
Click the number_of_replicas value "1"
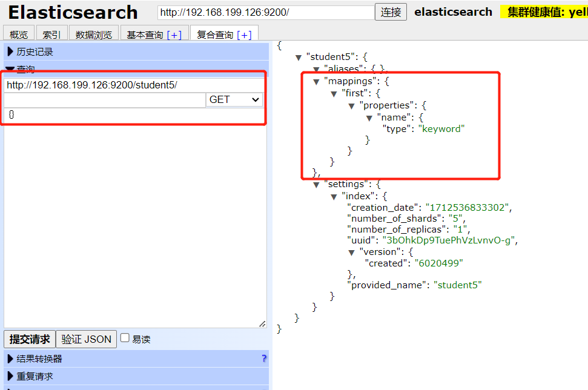tap(460, 229)
